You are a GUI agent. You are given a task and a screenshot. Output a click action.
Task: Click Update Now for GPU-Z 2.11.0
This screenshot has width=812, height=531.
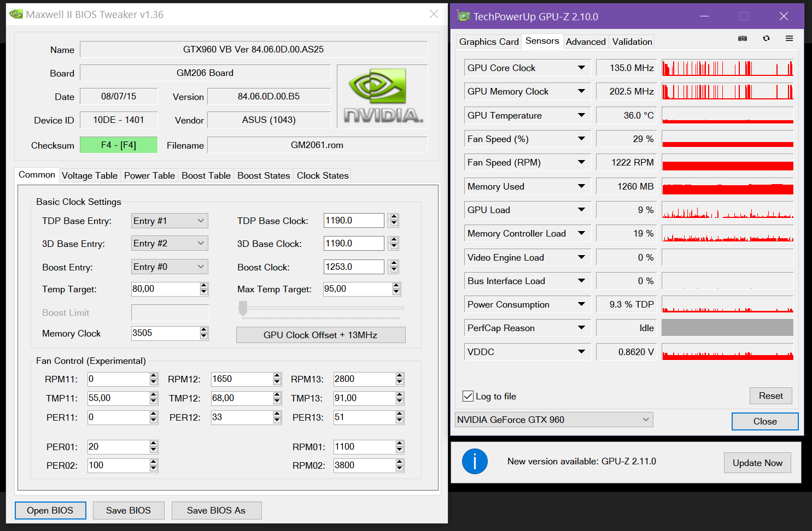[x=758, y=463]
